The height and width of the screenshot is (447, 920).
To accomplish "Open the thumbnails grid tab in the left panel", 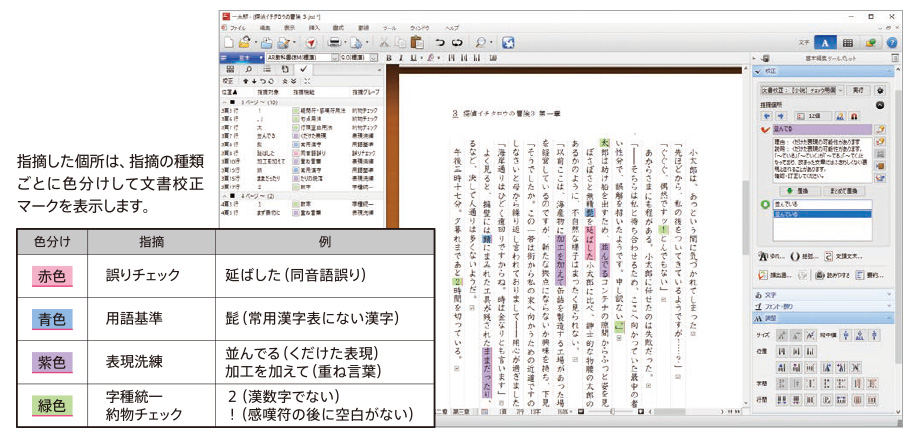I will tap(230, 69).
